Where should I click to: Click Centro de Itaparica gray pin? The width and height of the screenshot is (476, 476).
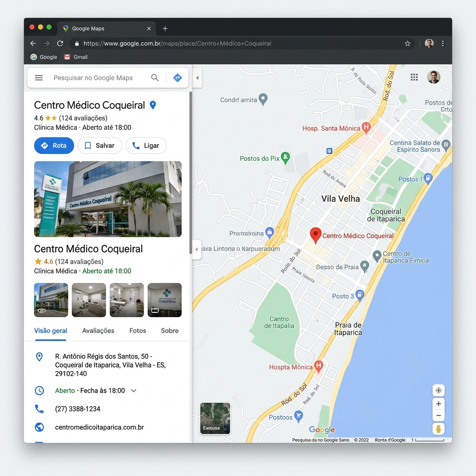click(377, 256)
